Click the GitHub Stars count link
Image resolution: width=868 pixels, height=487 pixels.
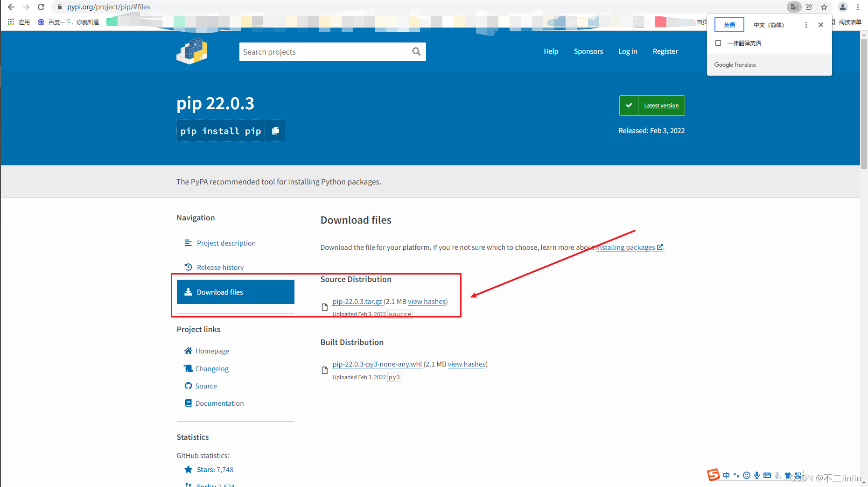[215, 470]
